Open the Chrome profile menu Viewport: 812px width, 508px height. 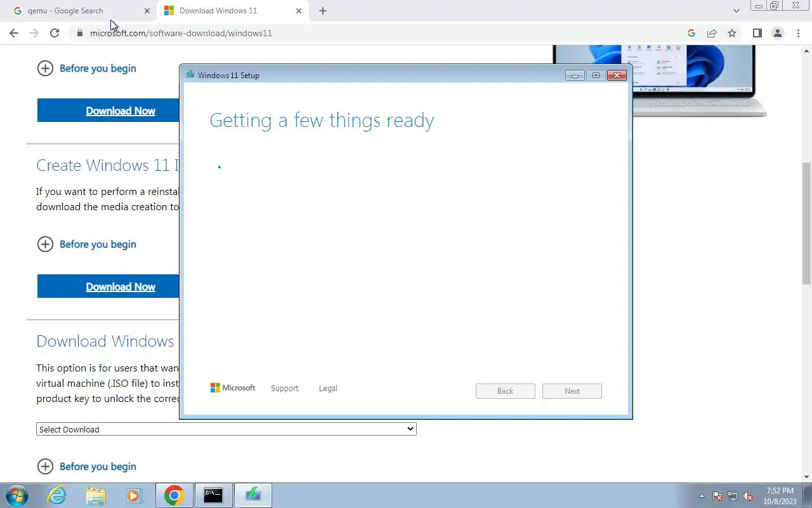778,33
